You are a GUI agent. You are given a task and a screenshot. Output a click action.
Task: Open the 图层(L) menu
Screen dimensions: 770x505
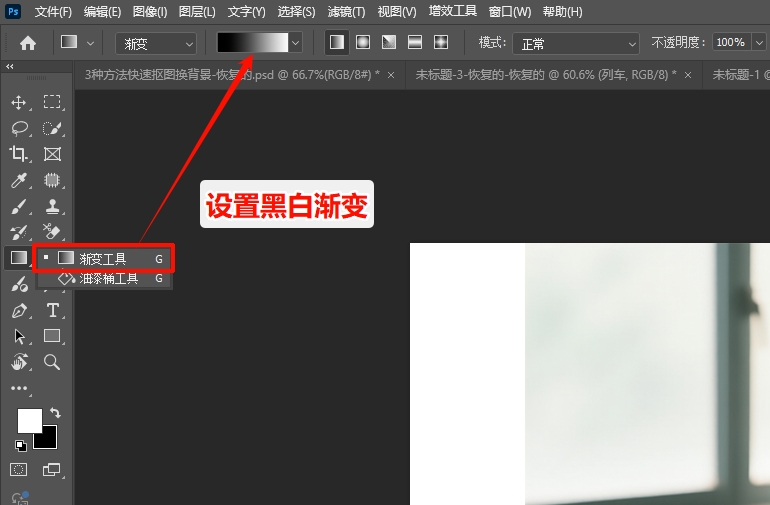[x=197, y=11]
